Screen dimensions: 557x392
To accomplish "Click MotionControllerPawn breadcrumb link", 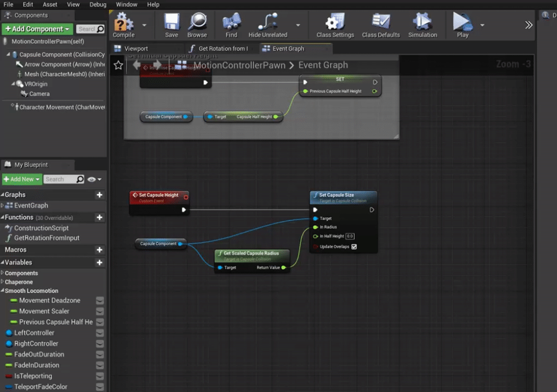I will (239, 65).
